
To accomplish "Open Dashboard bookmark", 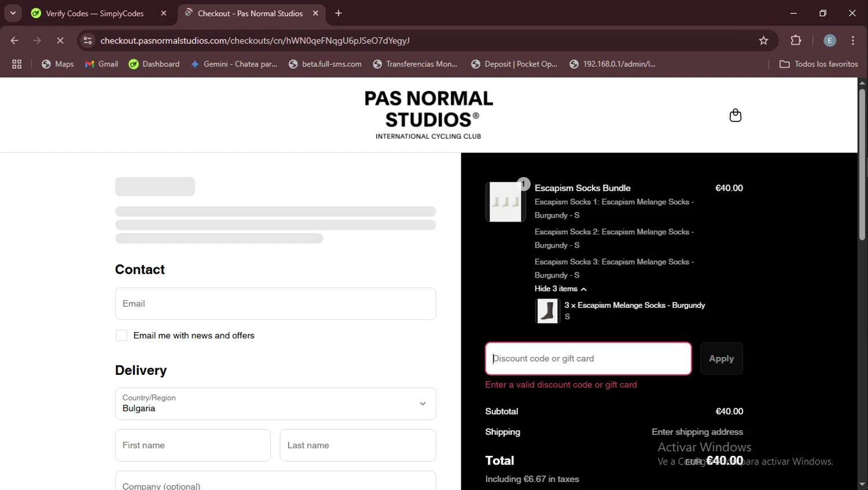I will point(154,64).
